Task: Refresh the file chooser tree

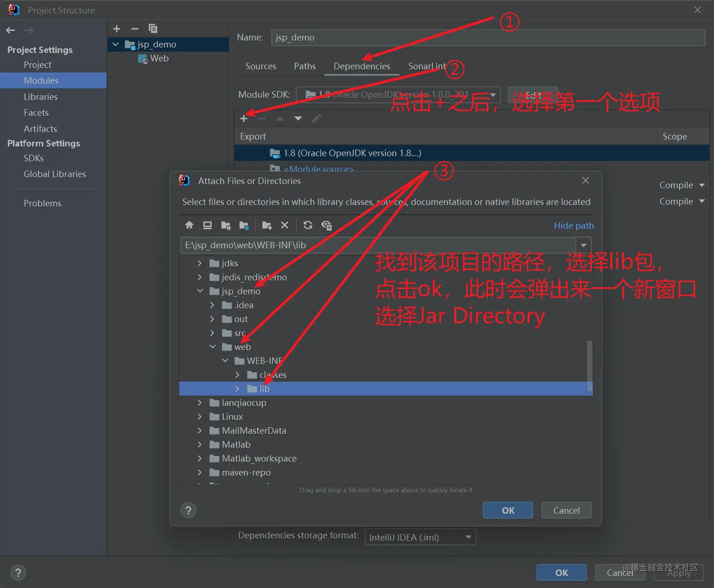Action: [308, 225]
